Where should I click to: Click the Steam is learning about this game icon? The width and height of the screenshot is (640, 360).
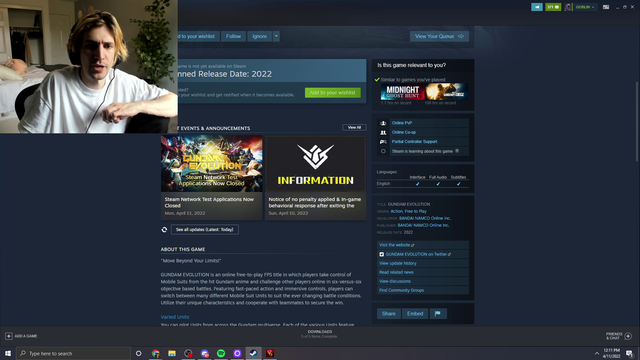tap(383, 151)
